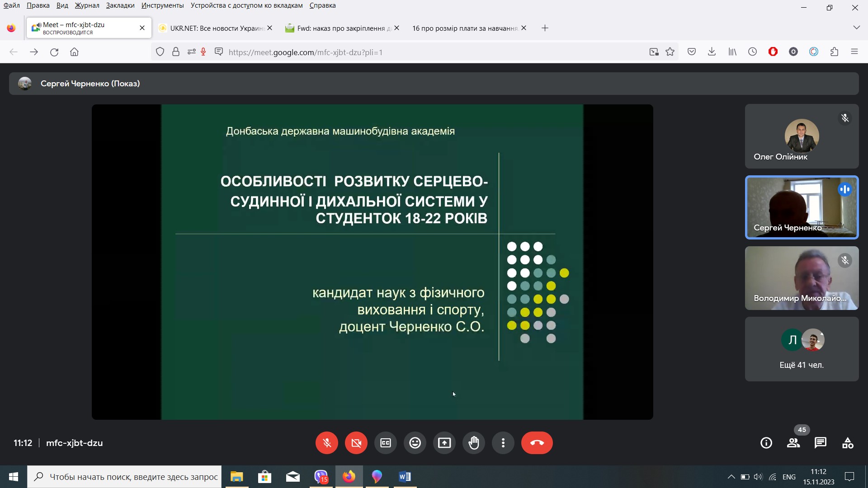Open Firefox account icon in tab bar
Screen dimensions: 868x488
click(x=11, y=28)
